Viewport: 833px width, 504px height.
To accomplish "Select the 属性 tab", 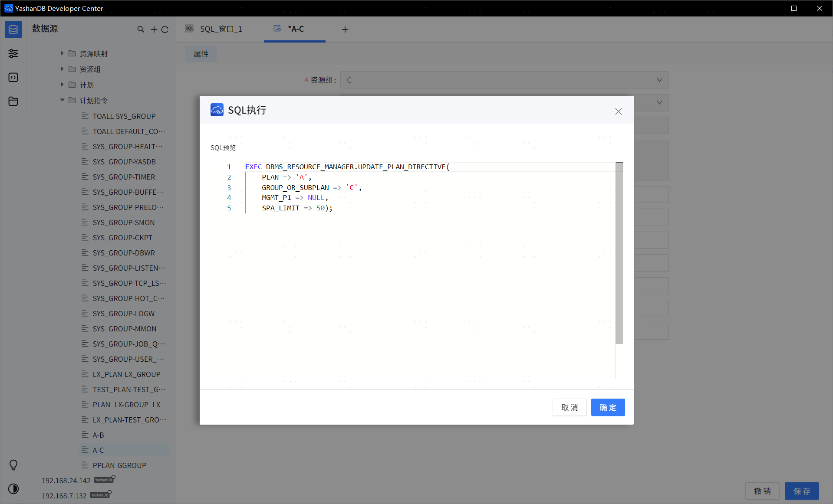I will (201, 54).
